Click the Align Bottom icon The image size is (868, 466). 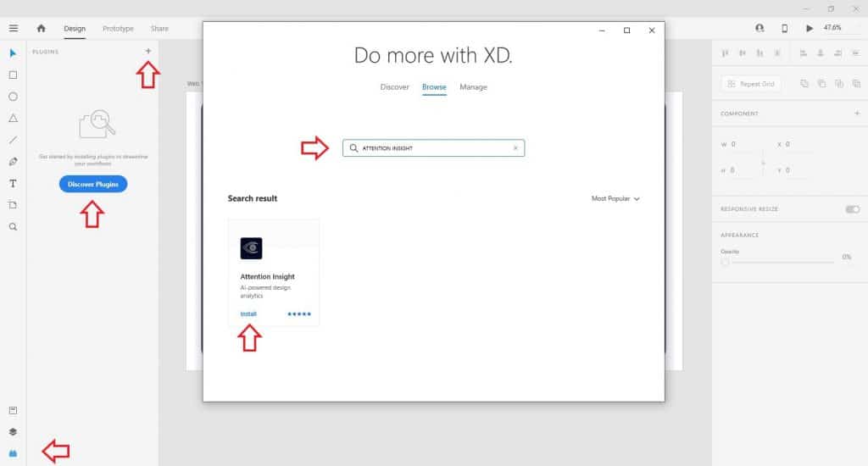pyautogui.click(x=760, y=53)
